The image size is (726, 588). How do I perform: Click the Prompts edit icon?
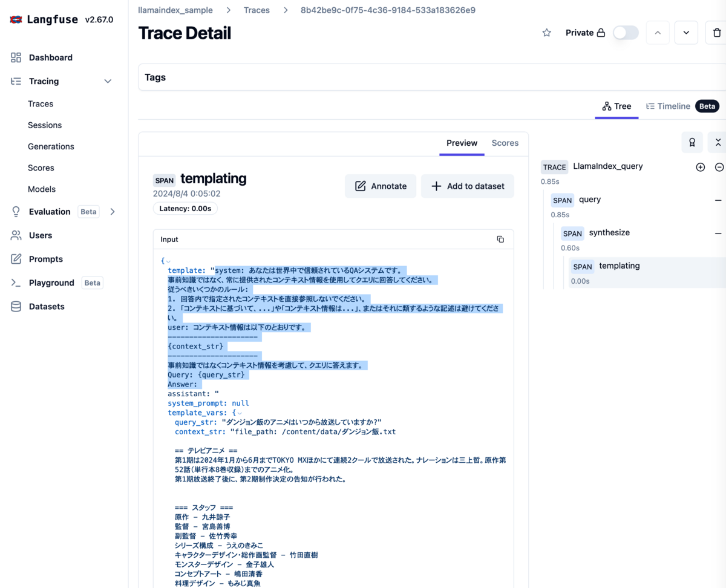[x=16, y=259]
